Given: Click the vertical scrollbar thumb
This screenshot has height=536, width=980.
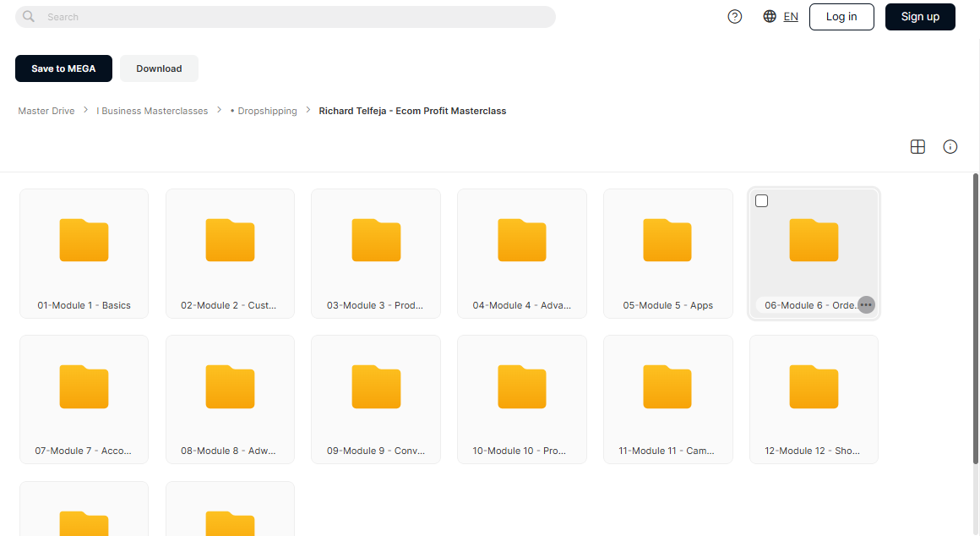Looking at the screenshot, I should [x=976, y=319].
